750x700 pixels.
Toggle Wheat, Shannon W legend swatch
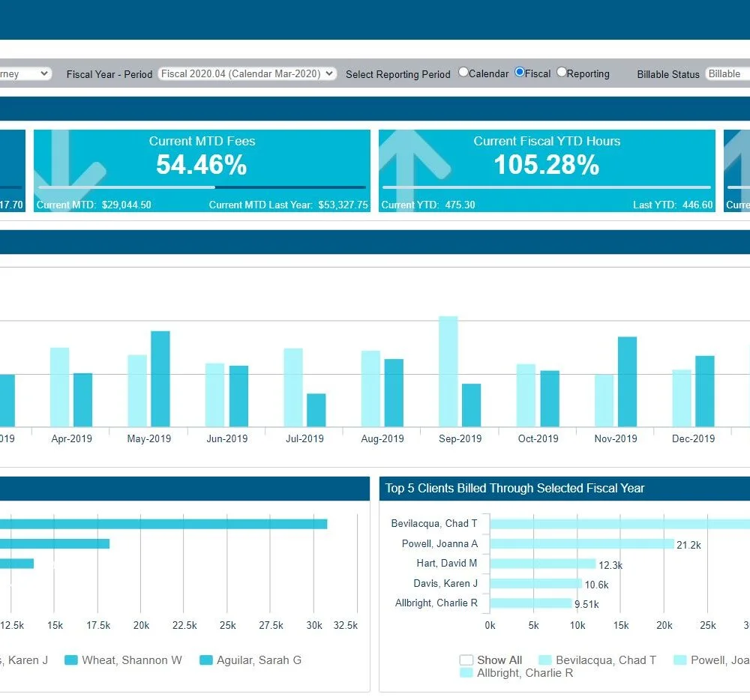(x=71, y=660)
